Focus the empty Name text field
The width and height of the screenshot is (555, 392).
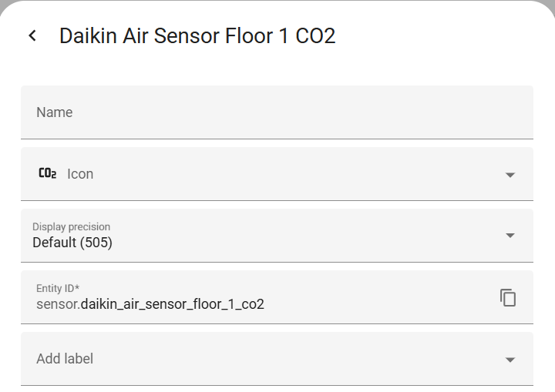coord(277,112)
